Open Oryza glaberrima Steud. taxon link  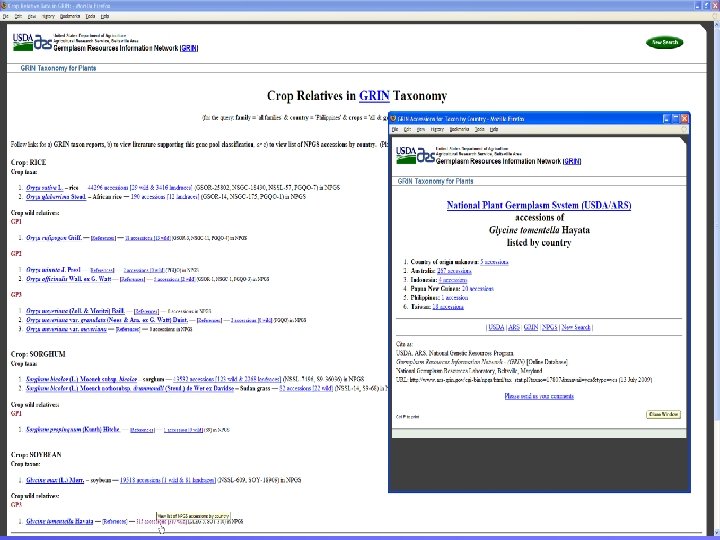click(x=56, y=197)
